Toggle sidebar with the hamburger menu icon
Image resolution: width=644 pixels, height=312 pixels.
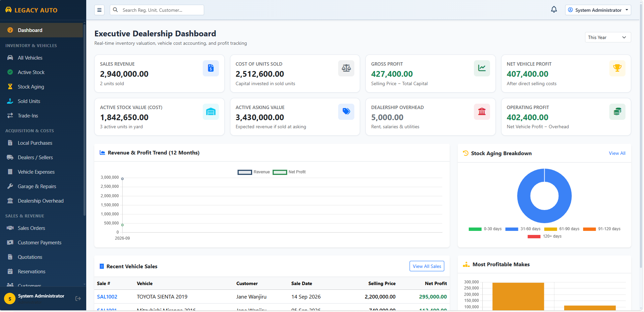coord(99,10)
